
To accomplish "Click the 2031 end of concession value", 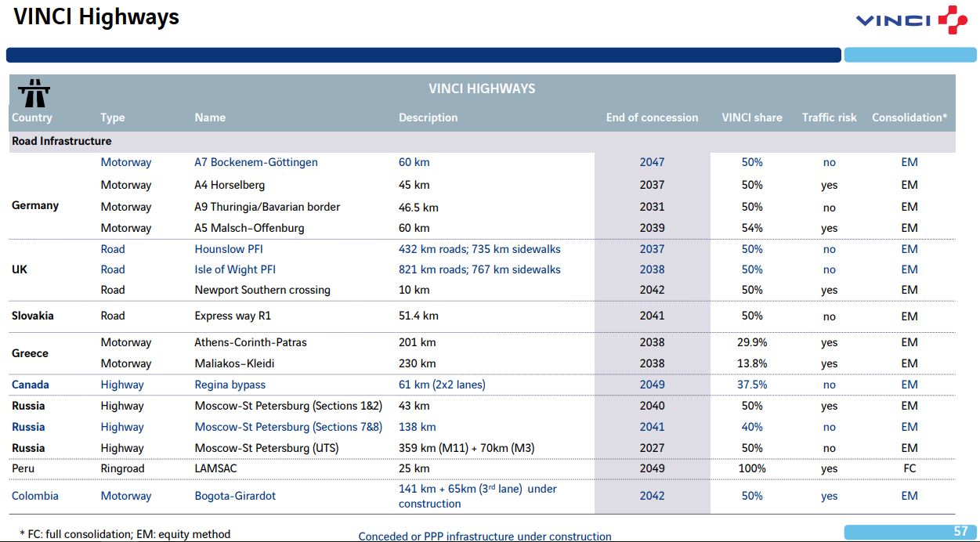I will click(x=652, y=207).
